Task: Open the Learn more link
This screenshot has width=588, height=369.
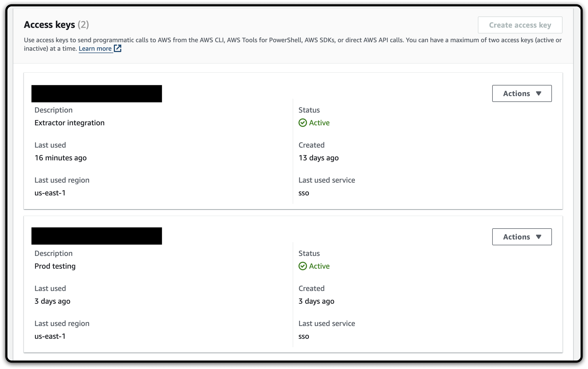Action: tap(95, 49)
